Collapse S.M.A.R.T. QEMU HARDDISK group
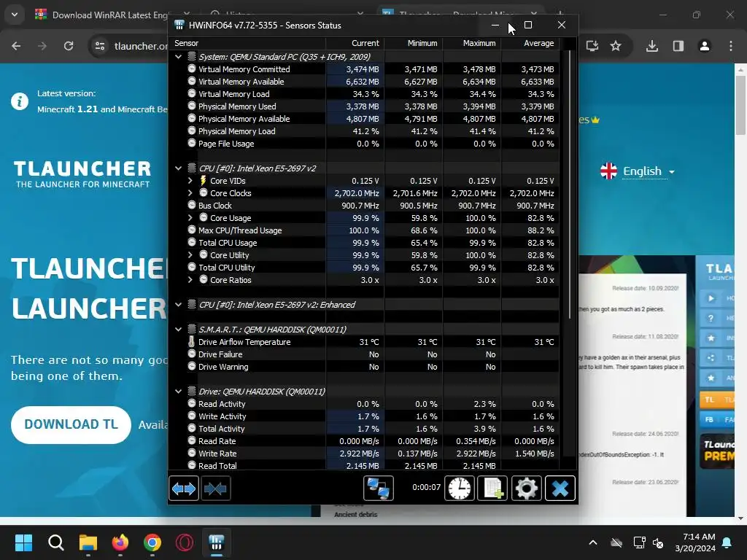This screenshot has height=560, width=747. coord(178,329)
